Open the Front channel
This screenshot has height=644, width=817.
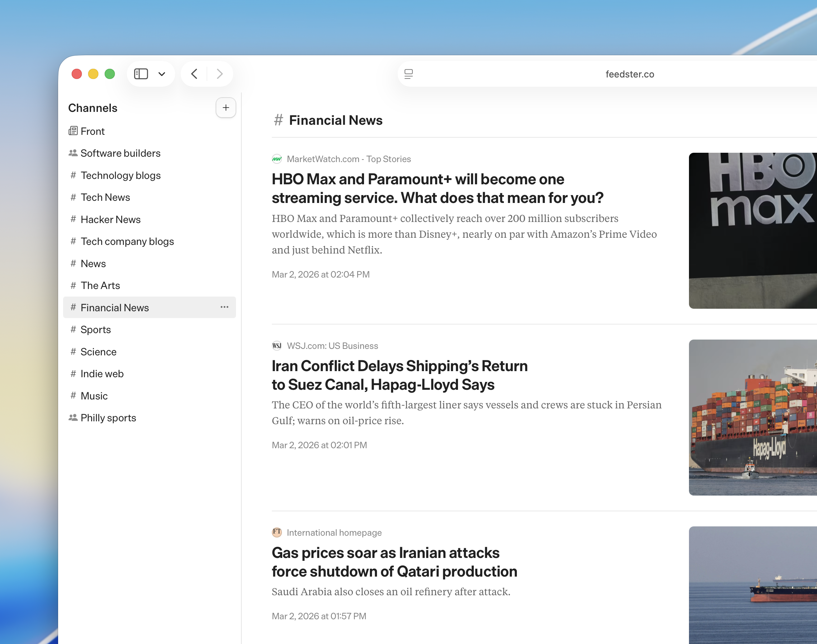[93, 131]
